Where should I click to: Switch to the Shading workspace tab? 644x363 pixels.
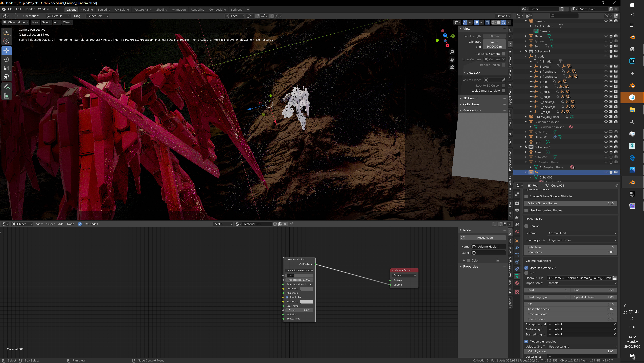click(x=161, y=10)
